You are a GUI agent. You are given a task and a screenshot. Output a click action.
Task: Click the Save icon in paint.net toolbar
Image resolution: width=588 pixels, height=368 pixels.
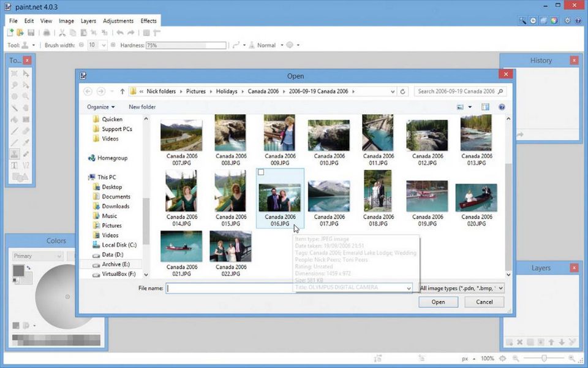(x=31, y=33)
